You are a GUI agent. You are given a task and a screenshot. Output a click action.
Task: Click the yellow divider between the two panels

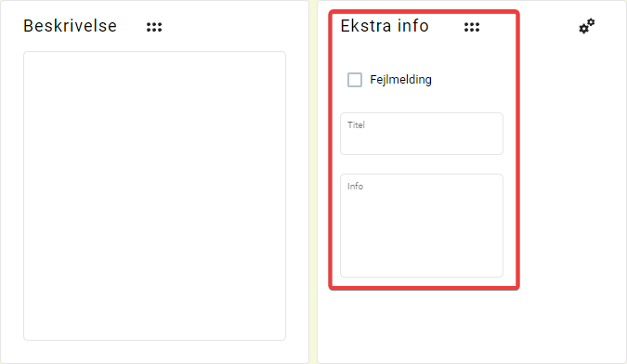pos(313,182)
